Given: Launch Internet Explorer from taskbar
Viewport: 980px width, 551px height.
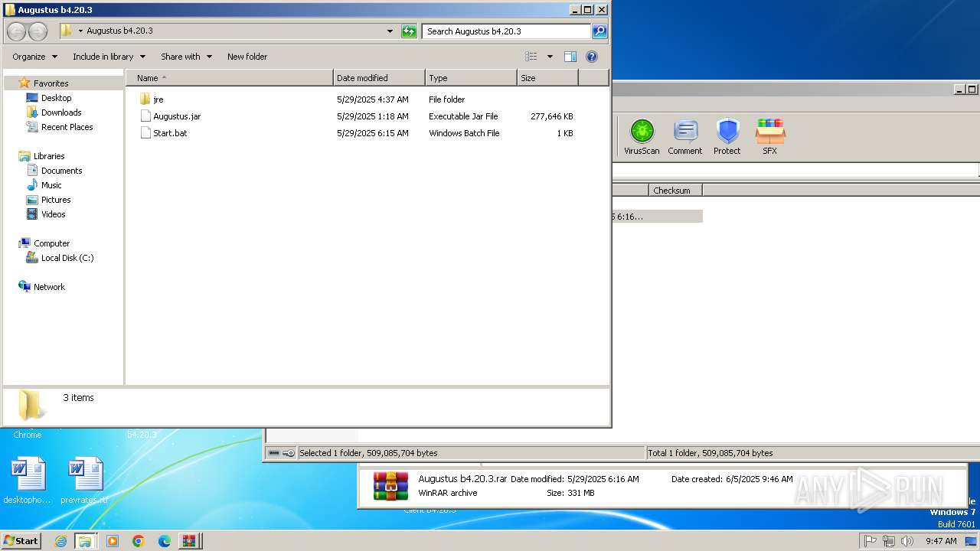Looking at the screenshot, I should (60, 540).
